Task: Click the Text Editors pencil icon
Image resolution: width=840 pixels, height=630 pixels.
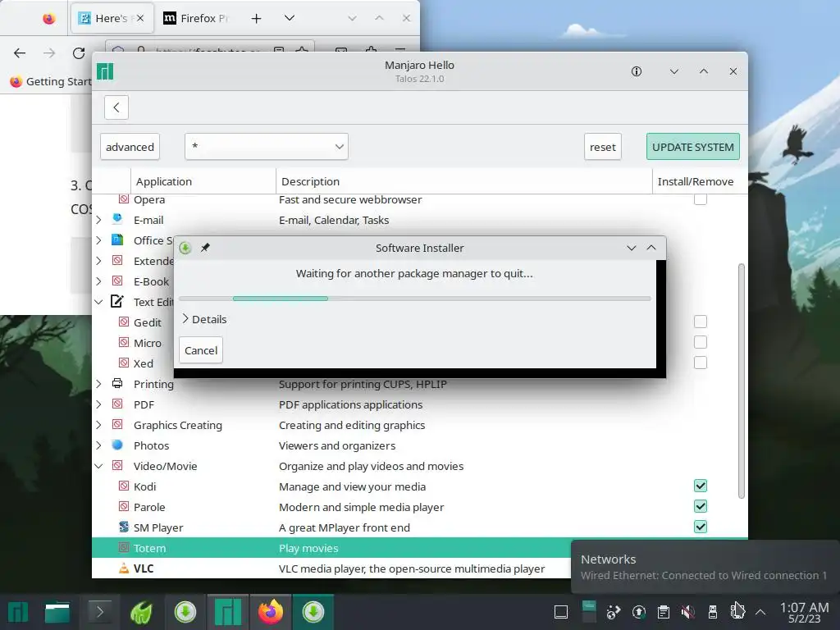Action: pyautogui.click(x=117, y=301)
